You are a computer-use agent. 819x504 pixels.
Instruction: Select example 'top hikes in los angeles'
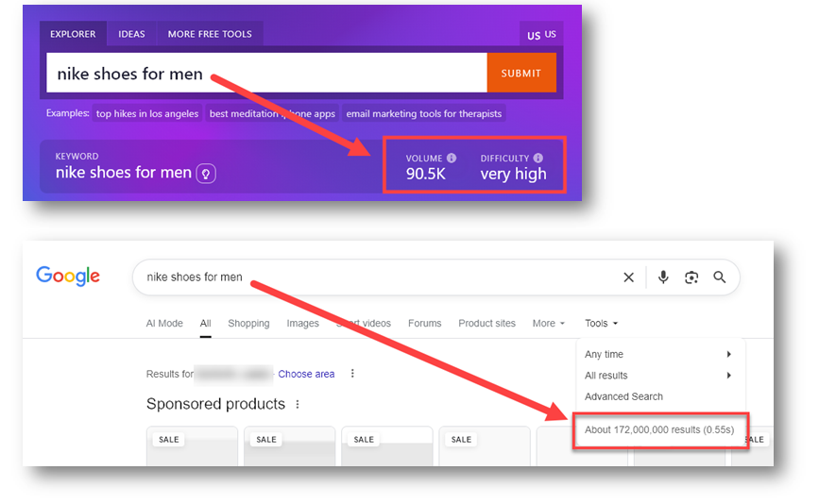[147, 114]
